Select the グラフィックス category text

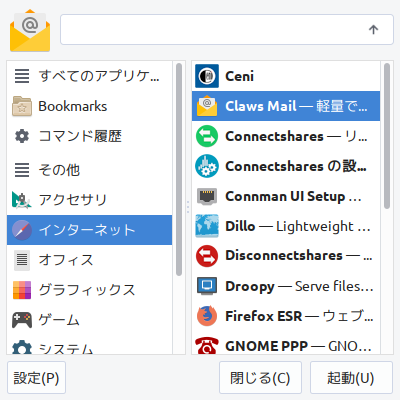[x=87, y=290]
